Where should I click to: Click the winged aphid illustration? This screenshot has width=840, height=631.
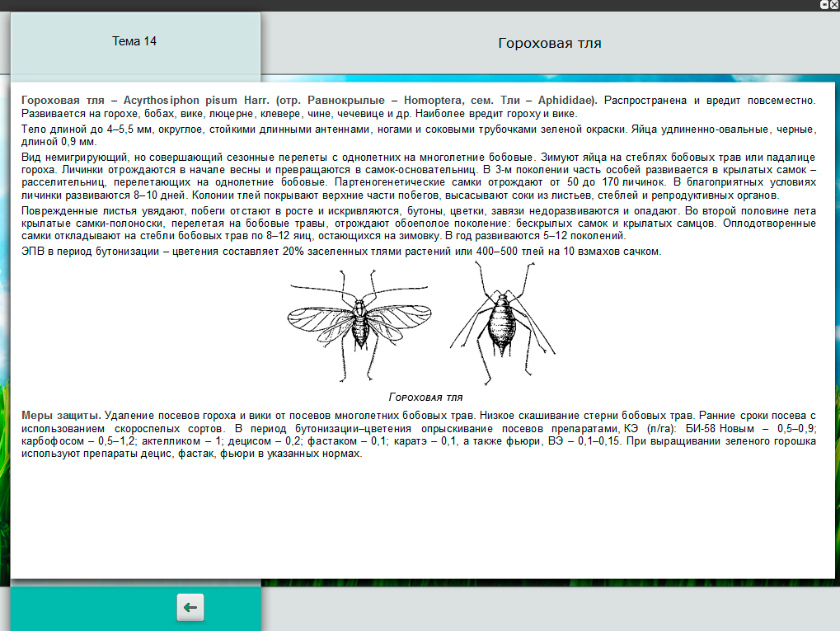358,320
